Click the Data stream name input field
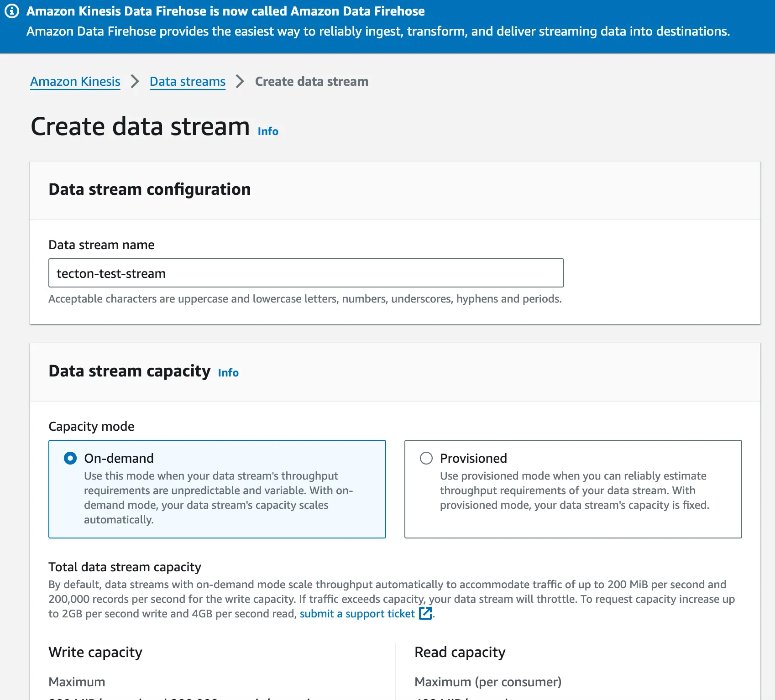This screenshot has width=775, height=700. tap(306, 273)
